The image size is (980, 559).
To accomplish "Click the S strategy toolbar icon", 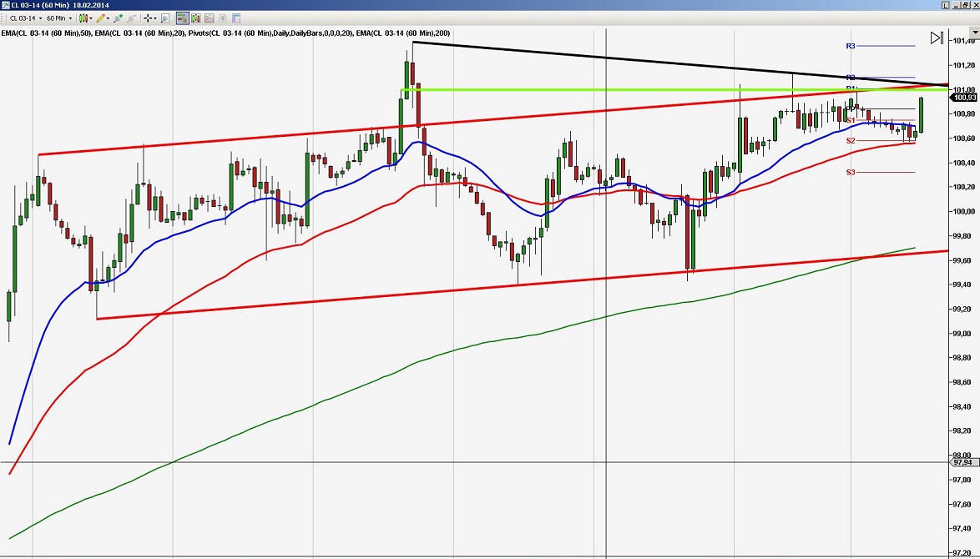I will pos(222,18).
